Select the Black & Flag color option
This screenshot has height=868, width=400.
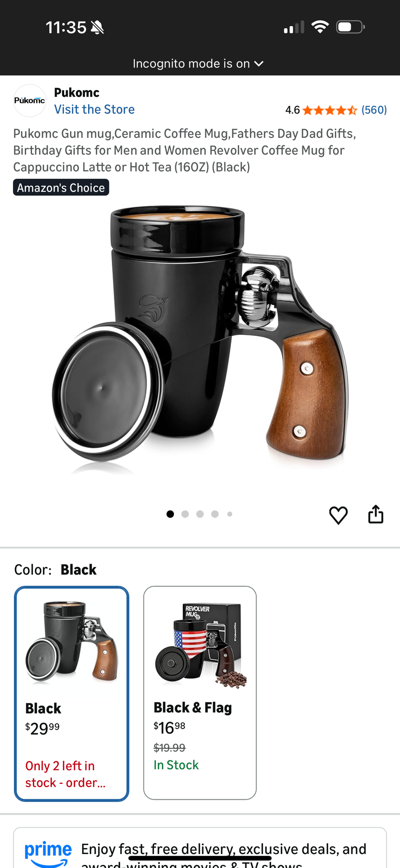pos(200,693)
